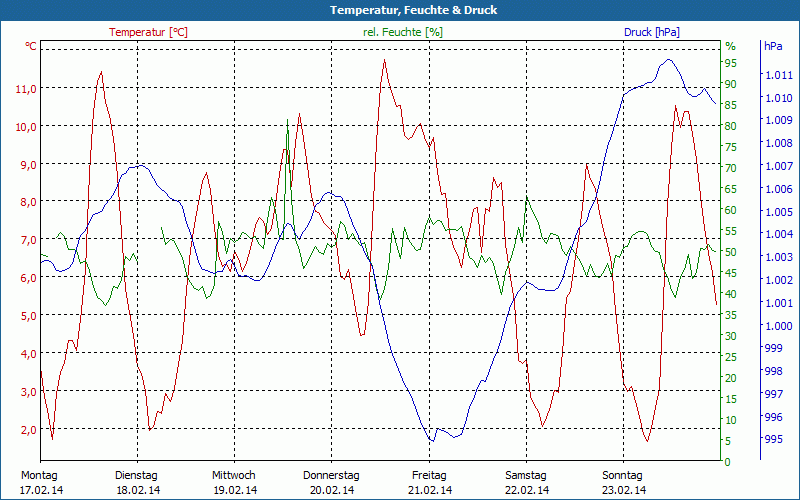Image resolution: width=800 pixels, height=500 pixels.
Task: Click the Samstag 22.02.14 date label
Action: 526,482
